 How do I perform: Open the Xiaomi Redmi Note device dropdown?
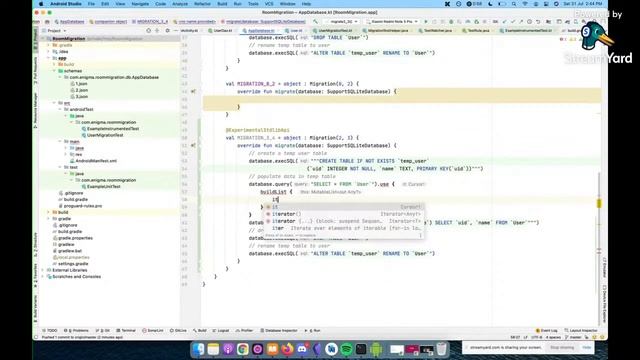tap(392, 22)
